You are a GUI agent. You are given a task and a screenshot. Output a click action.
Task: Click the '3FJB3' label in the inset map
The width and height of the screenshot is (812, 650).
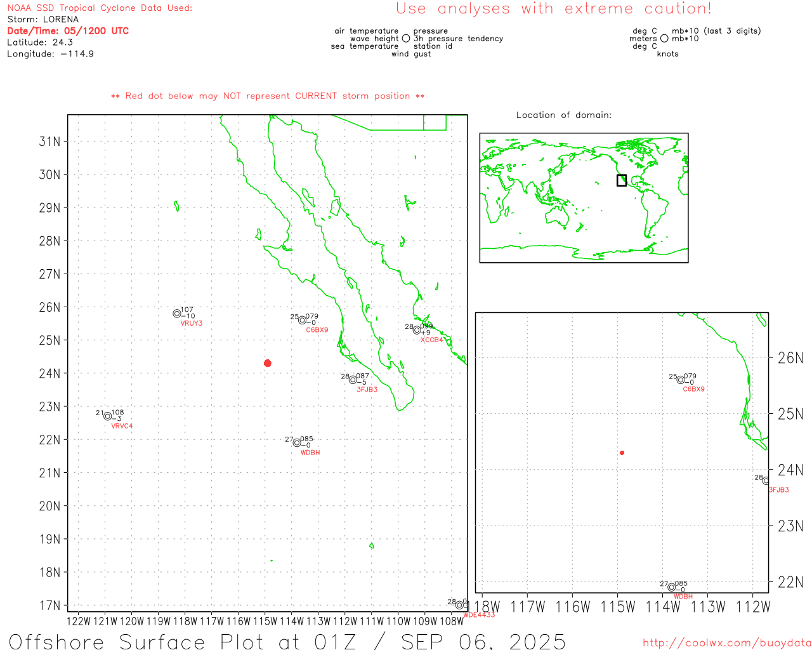[779, 490]
